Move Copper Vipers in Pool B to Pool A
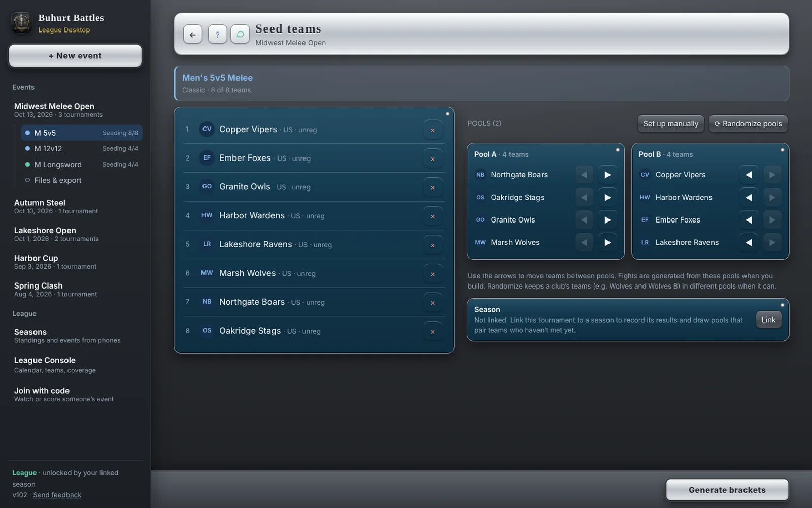Viewport: 812px width, 508px height. pyautogui.click(x=749, y=175)
